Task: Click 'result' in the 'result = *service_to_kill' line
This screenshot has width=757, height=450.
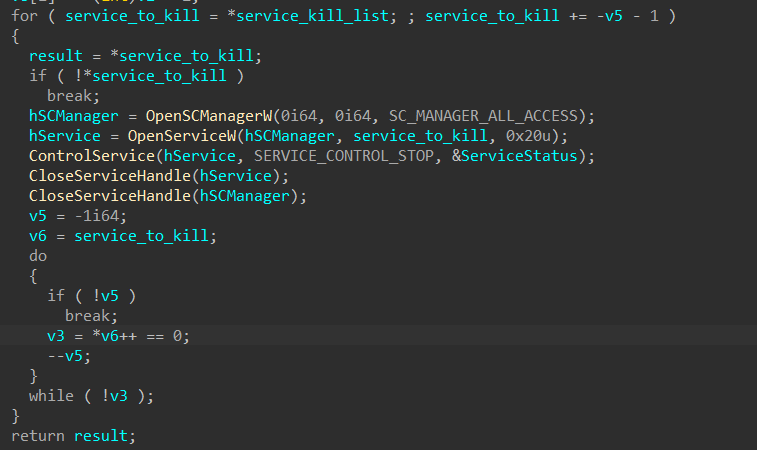Action: 56,56
